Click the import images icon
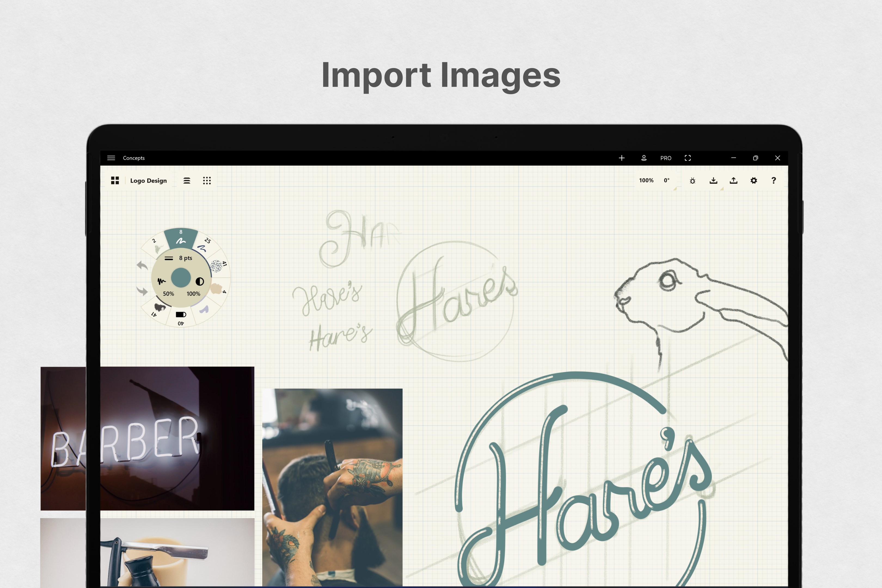This screenshot has height=588, width=882. [x=713, y=180]
